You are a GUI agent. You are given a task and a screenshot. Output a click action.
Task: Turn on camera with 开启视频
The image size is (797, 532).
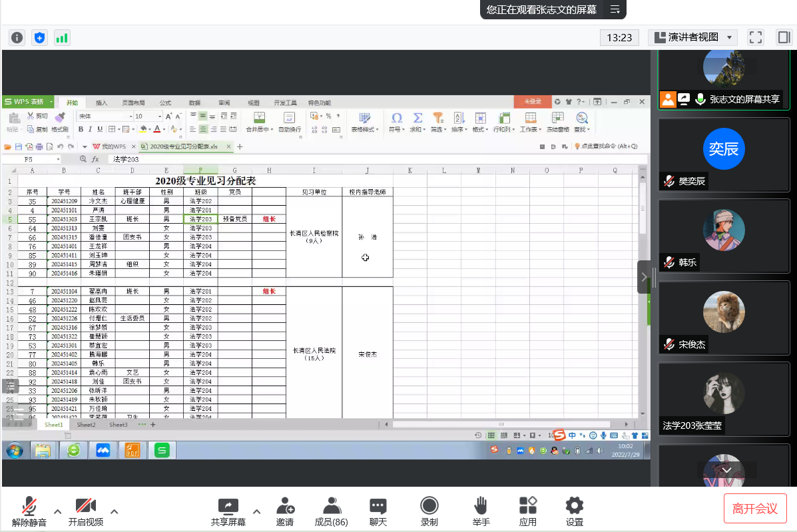[85, 511]
